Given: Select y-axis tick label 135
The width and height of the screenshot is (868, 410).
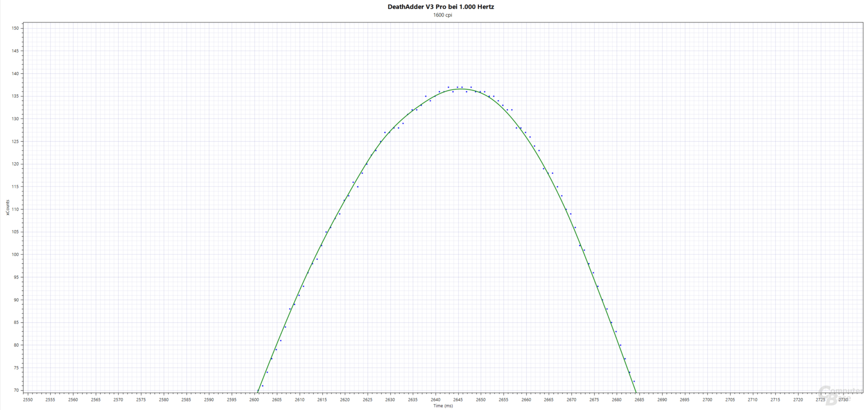Looking at the screenshot, I should [15, 96].
